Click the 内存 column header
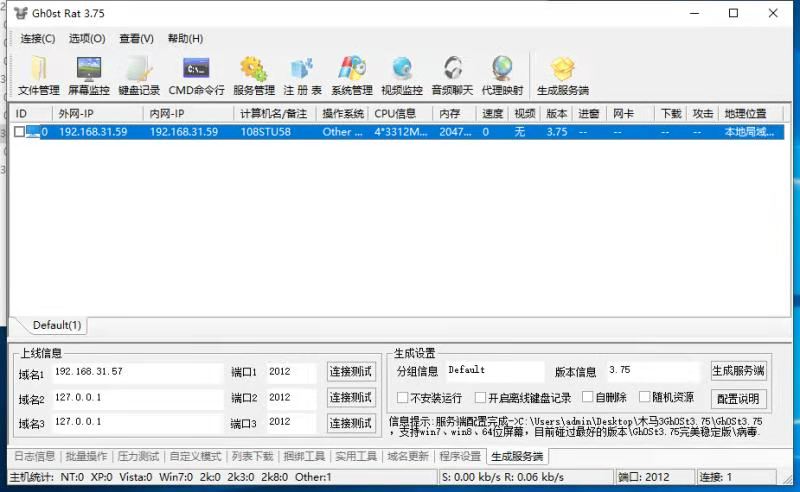The height and width of the screenshot is (492, 800). (455, 114)
